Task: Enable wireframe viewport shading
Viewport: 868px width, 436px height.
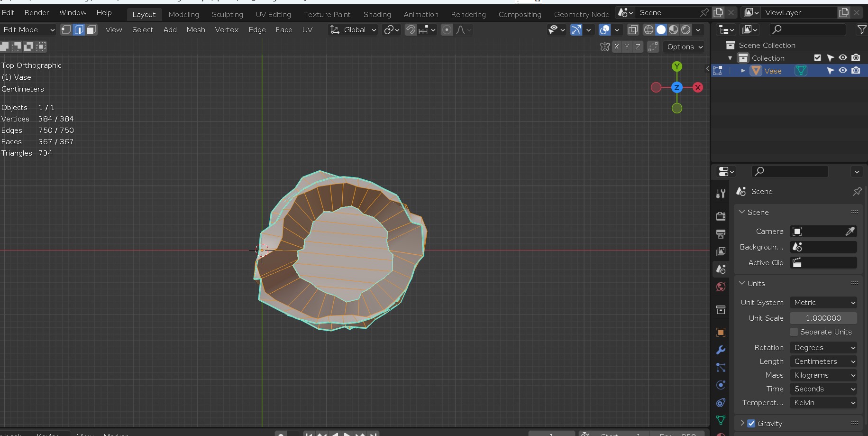Action: [649, 30]
